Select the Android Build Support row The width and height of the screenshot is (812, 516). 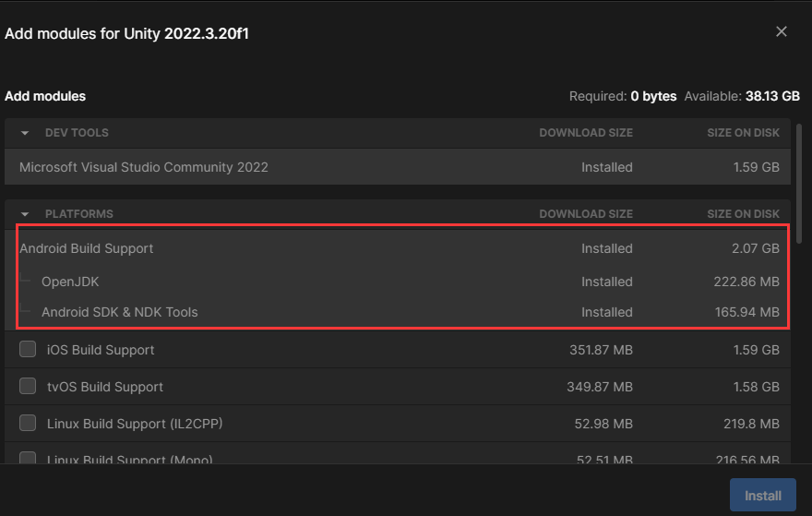click(x=397, y=248)
